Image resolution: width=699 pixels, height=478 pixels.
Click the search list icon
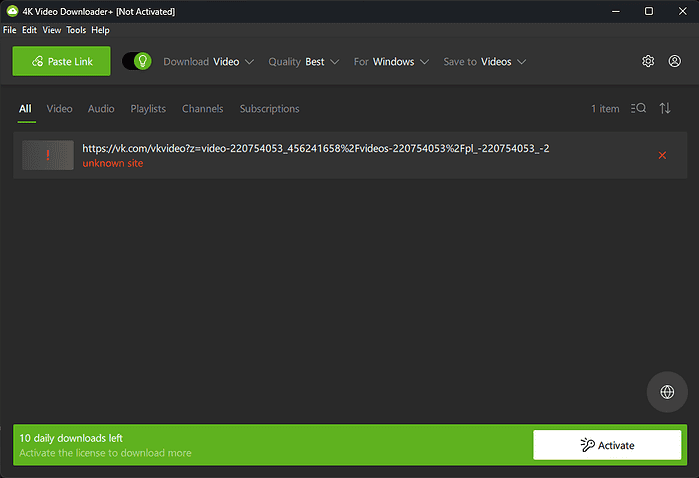(639, 108)
